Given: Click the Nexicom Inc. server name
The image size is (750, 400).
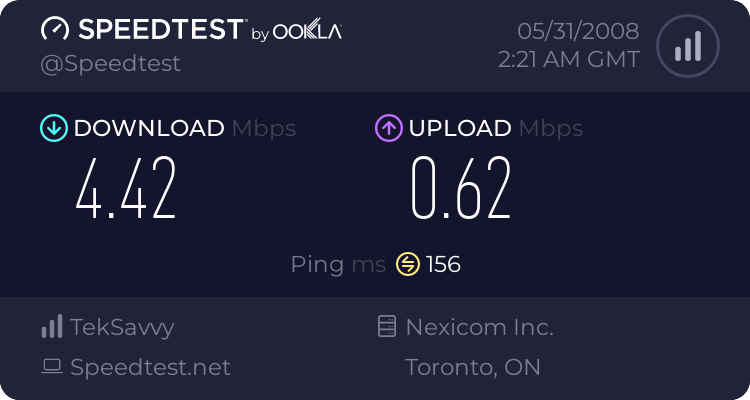Looking at the screenshot, I should 479,327.
